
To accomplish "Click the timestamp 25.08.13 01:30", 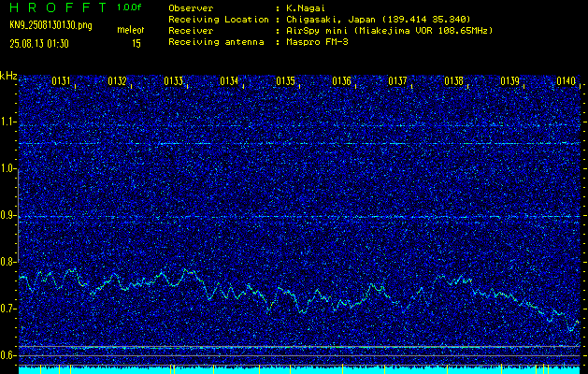I will tap(39, 44).
